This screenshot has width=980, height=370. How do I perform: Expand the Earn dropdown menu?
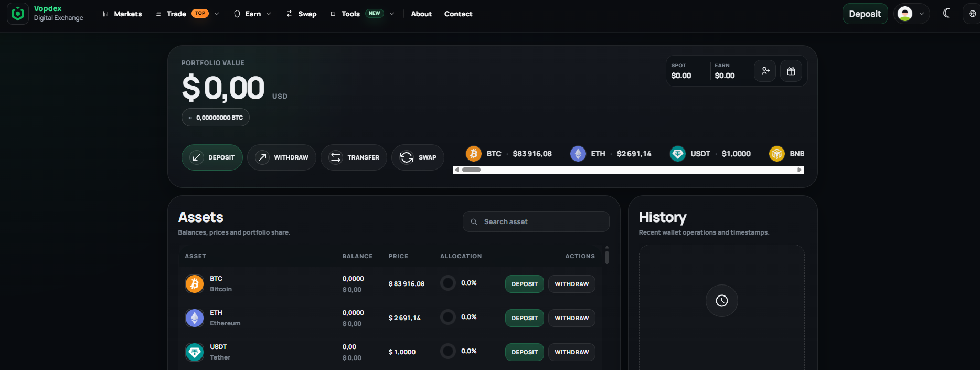(x=252, y=14)
